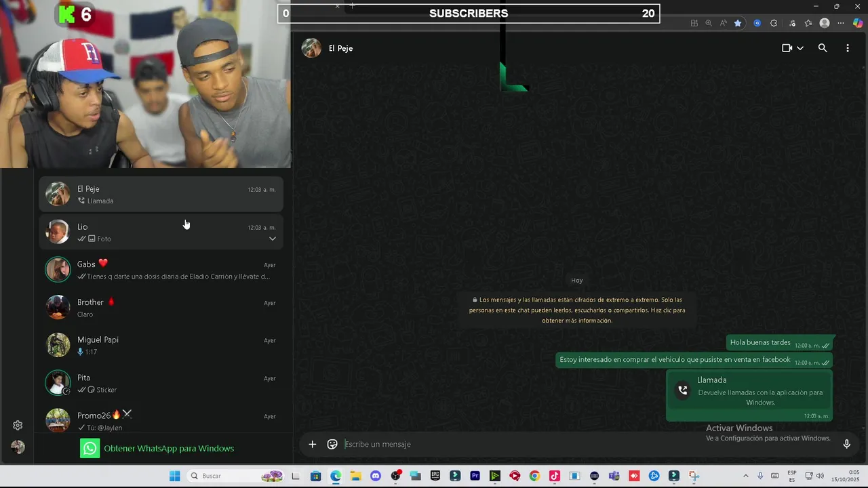This screenshot has height=488, width=868.
Task: Show hidden tray icons chevron
Action: click(746, 476)
